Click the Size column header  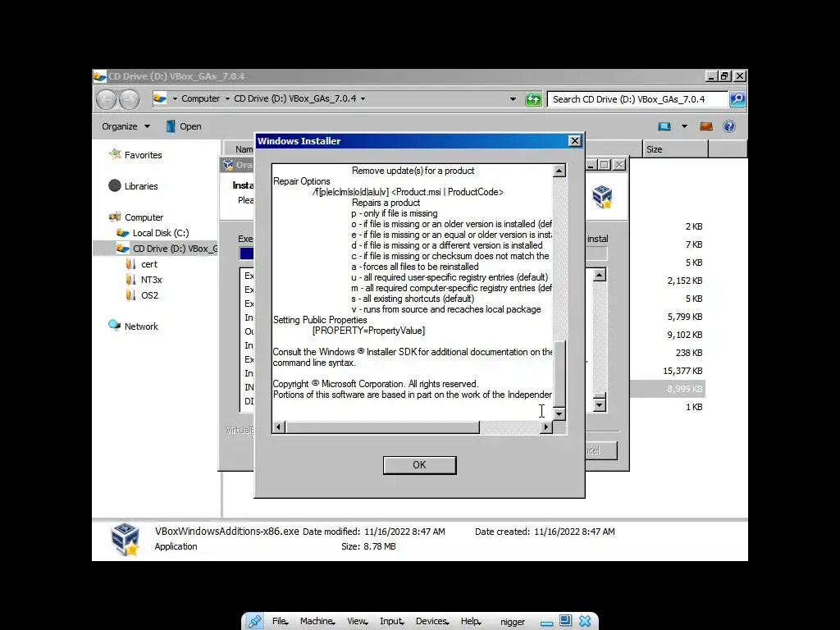coord(675,149)
